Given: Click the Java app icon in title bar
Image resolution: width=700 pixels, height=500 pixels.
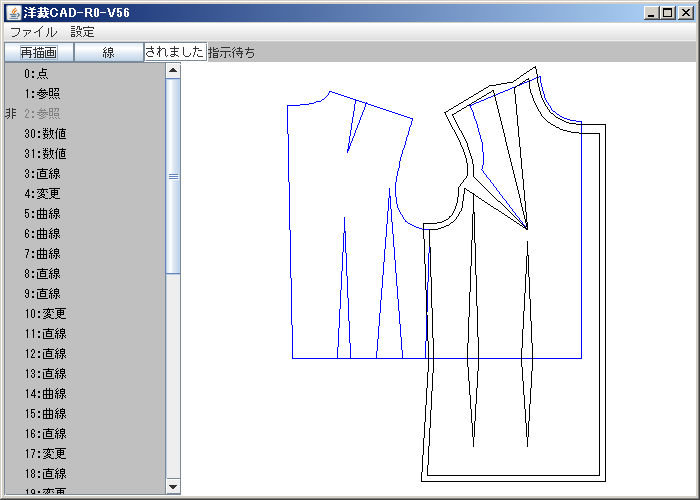Looking at the screenshot, I should click(14, 12).
